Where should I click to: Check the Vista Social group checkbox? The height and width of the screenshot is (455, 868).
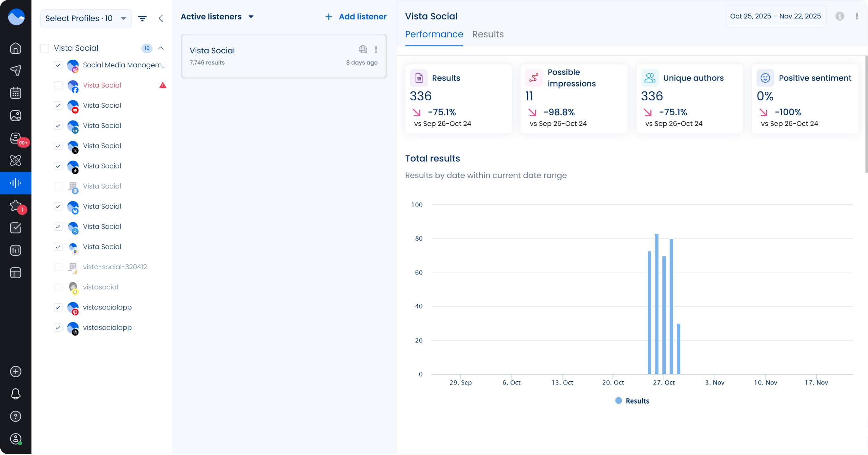[45, 48]
